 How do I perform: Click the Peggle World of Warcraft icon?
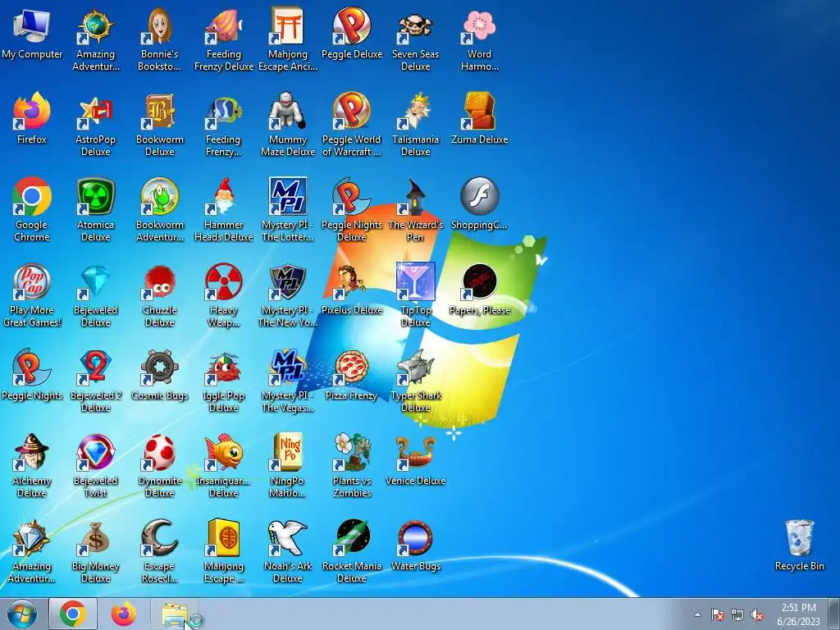(351, 125)
